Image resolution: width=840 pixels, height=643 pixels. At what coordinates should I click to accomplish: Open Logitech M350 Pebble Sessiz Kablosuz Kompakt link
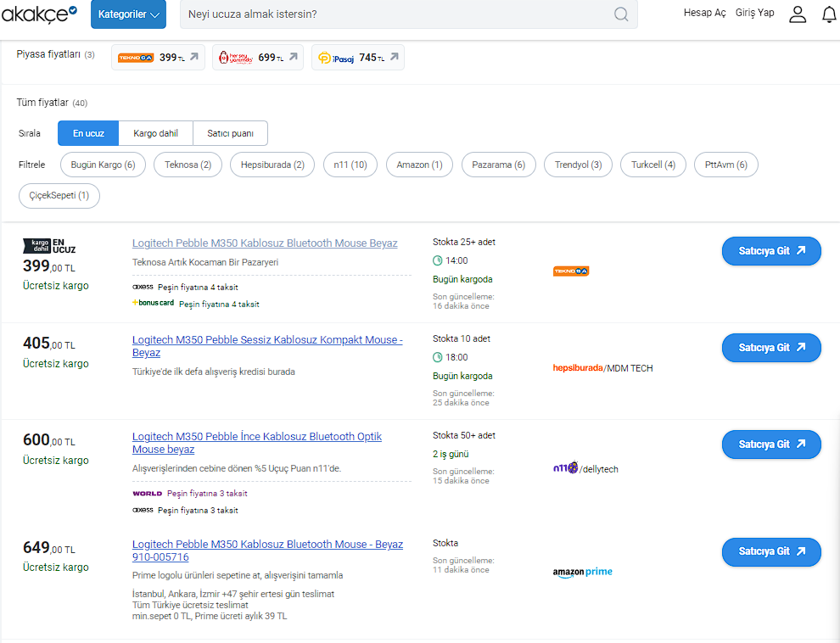(x=267, y=346)
